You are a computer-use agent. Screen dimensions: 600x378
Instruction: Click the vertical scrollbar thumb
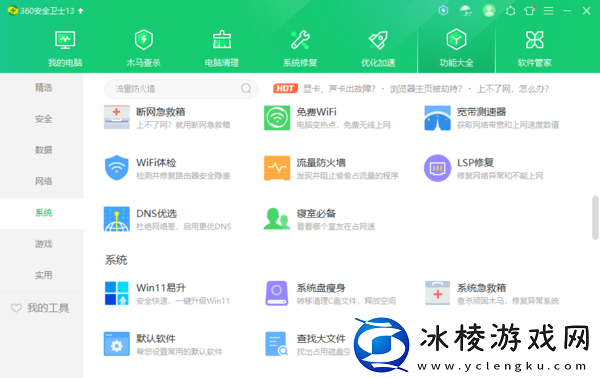coord(595,217)
